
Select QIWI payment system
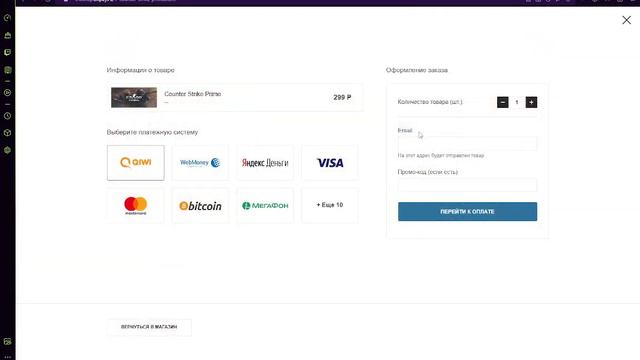136,163
